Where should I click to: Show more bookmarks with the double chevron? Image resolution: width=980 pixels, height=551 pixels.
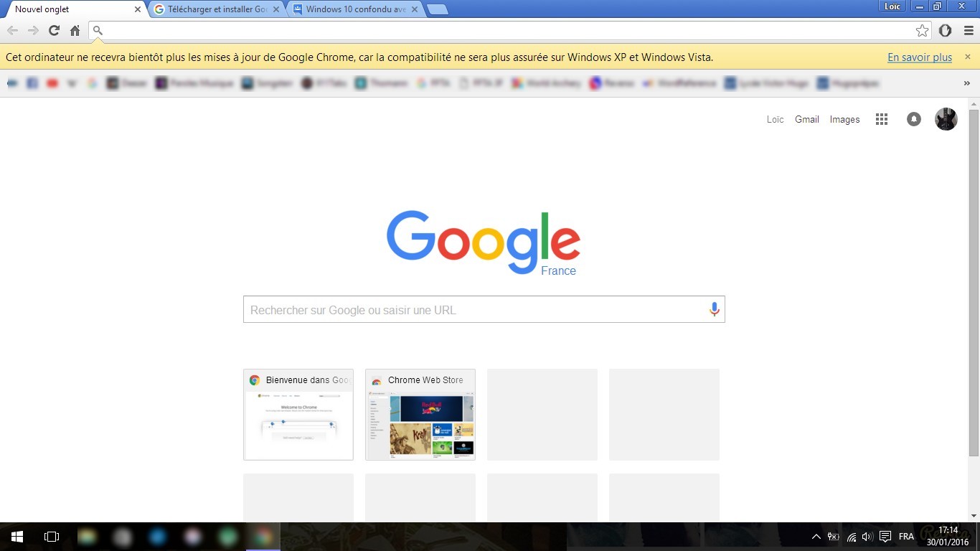pyautogui.click(x=967, y=83)
